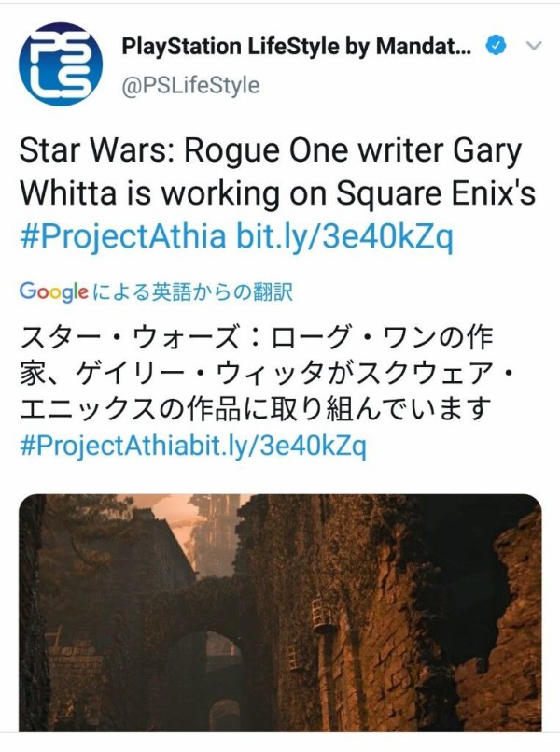The height and width of the screenshot is (752, 560).
Task: Click the Japanese text エニックスの作品に取り組んでいます
Action: 254,409
